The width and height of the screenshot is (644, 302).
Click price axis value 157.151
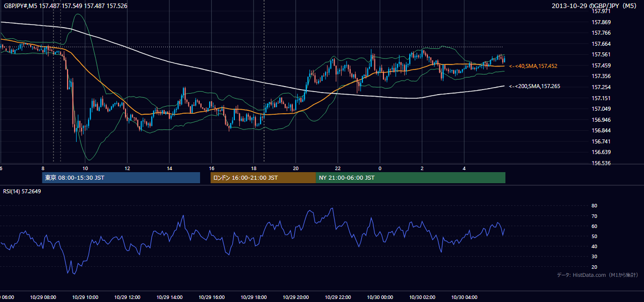click(601, 98)
